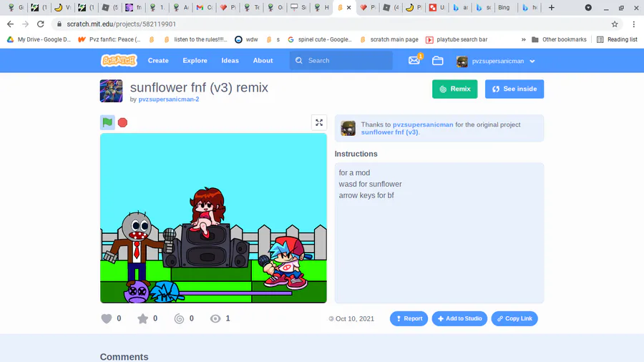Viewport: 644px width, 362px height.
Task: Expand the hidden bookmarks chevron
Action: pos(523,39)
